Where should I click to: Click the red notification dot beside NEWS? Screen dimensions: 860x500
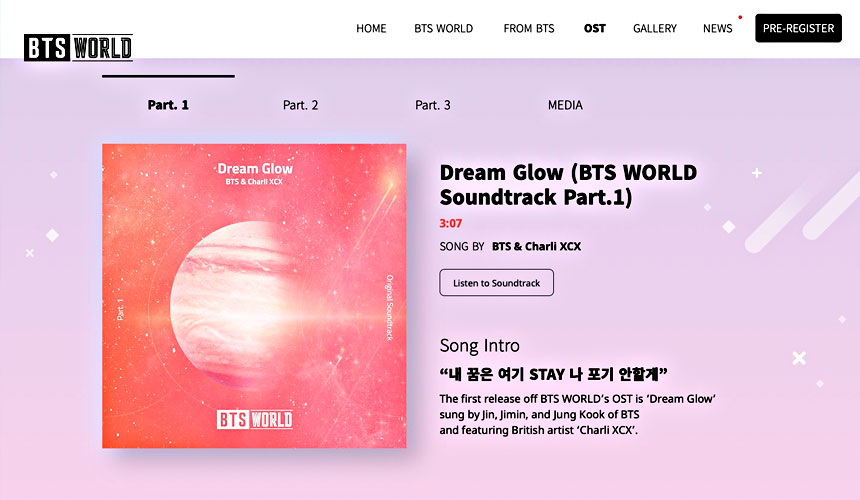pyautogui.click(x=740, y=18)
